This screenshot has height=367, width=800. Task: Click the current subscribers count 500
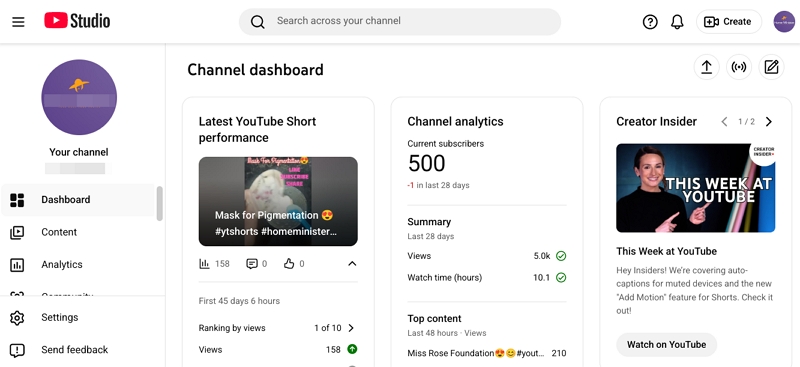pyautogui.click(x=427, y=164)
